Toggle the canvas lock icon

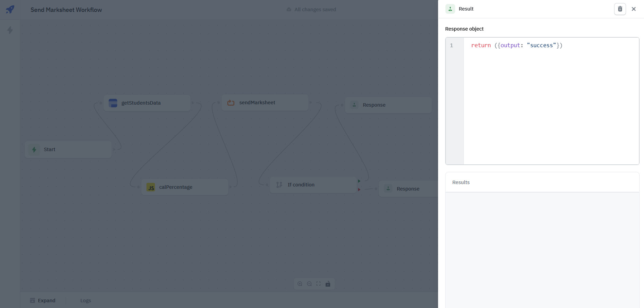click(328, 284)
